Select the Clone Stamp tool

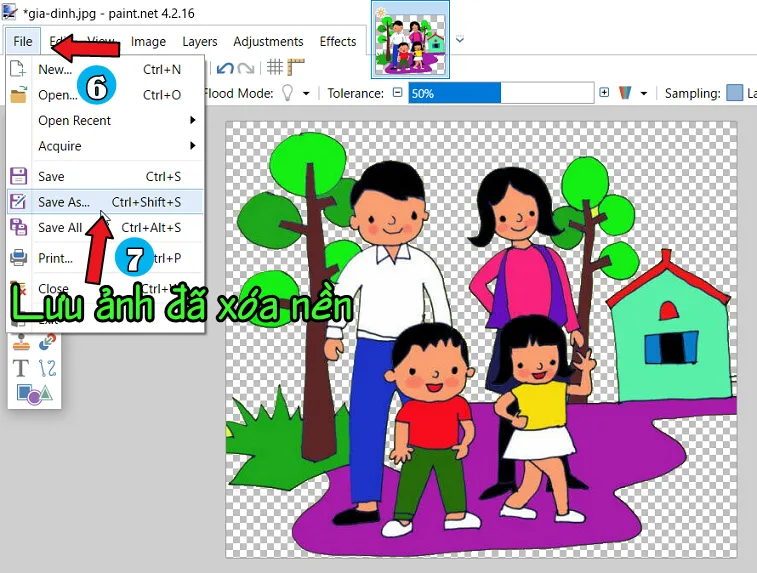pyautogui.click(x=21, y=342)
